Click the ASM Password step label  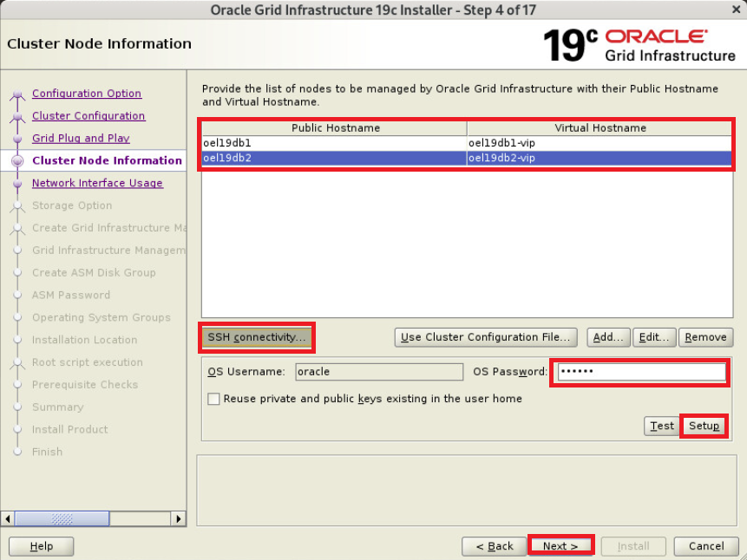click(71, 295)
